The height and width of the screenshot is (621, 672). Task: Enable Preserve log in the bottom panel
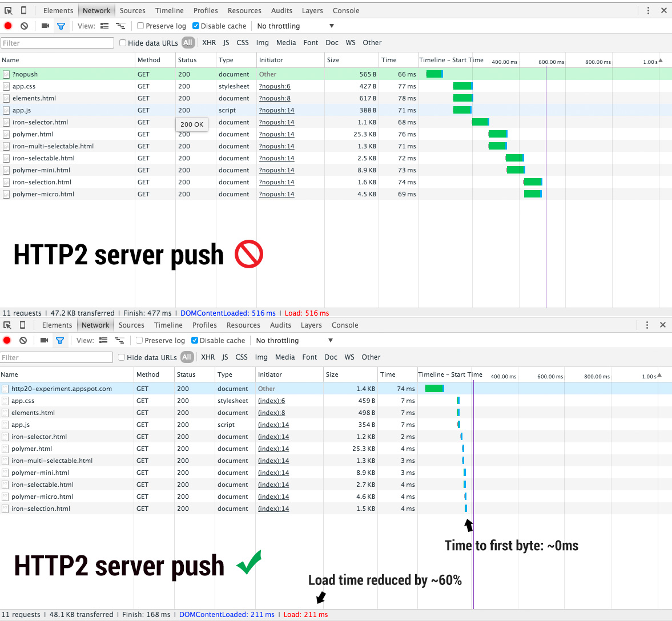139,340
